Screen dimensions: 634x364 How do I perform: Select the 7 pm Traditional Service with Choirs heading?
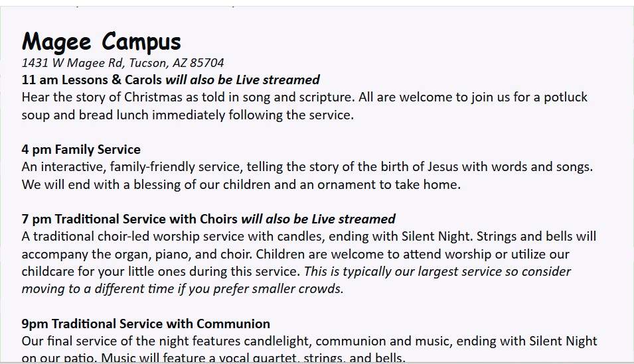129,219
